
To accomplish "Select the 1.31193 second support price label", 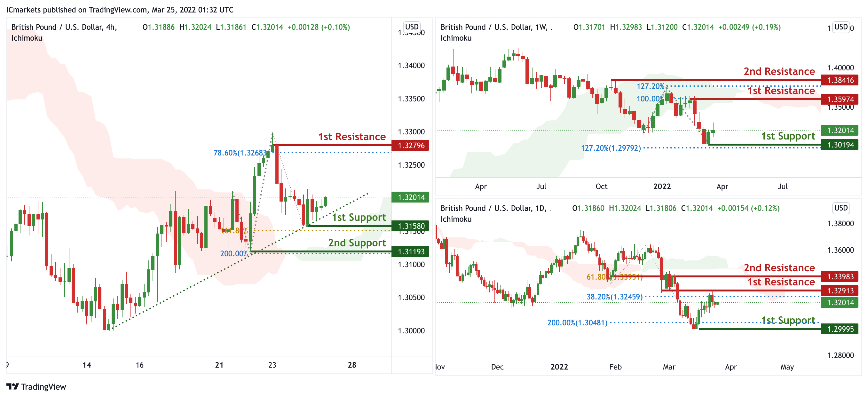I will coord(410,251).
